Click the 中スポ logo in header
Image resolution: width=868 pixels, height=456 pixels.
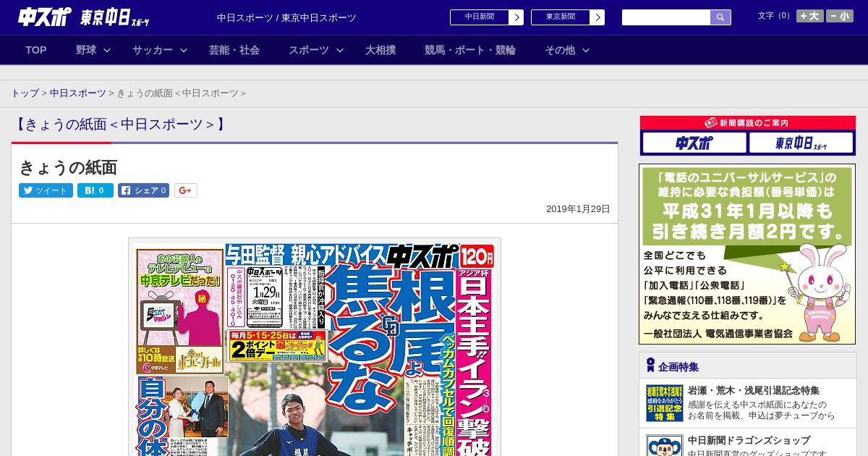(45, 17)
